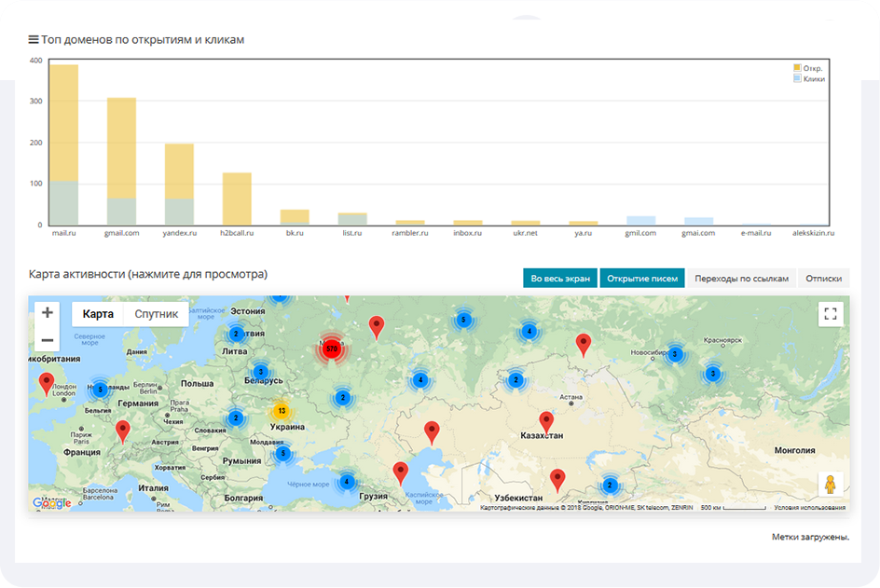Toggle fullscreen map view icon

pyautogui.click(x=830, y=314)
